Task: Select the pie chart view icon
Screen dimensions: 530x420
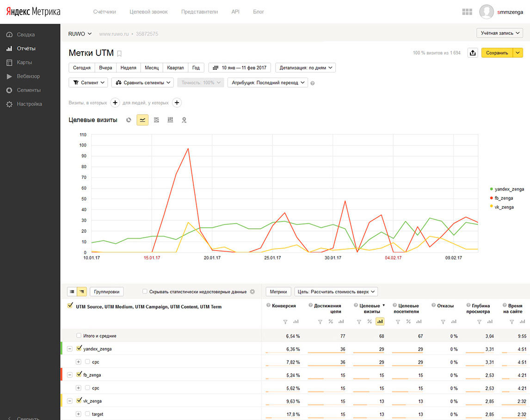Action: click(129, 120)
